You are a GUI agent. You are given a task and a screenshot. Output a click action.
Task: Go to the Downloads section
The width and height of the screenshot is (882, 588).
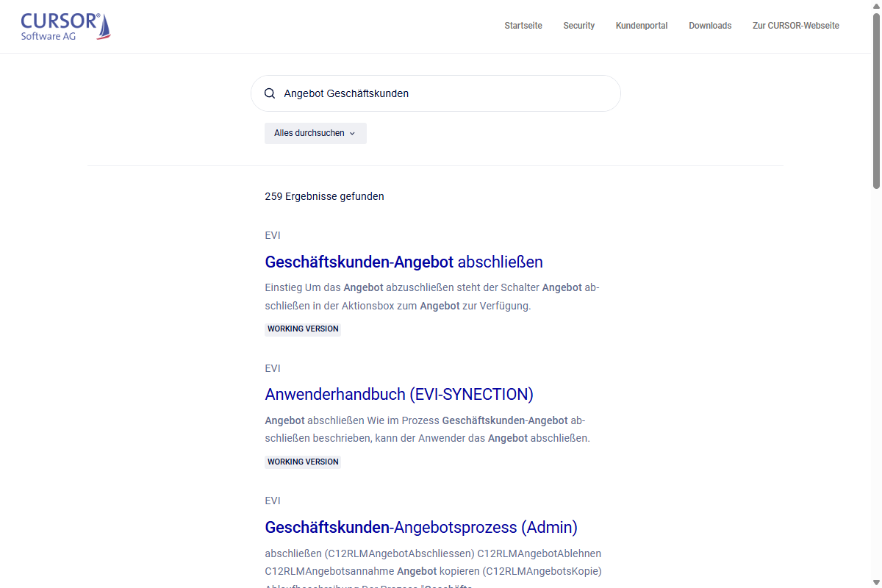tap(710, 26)
